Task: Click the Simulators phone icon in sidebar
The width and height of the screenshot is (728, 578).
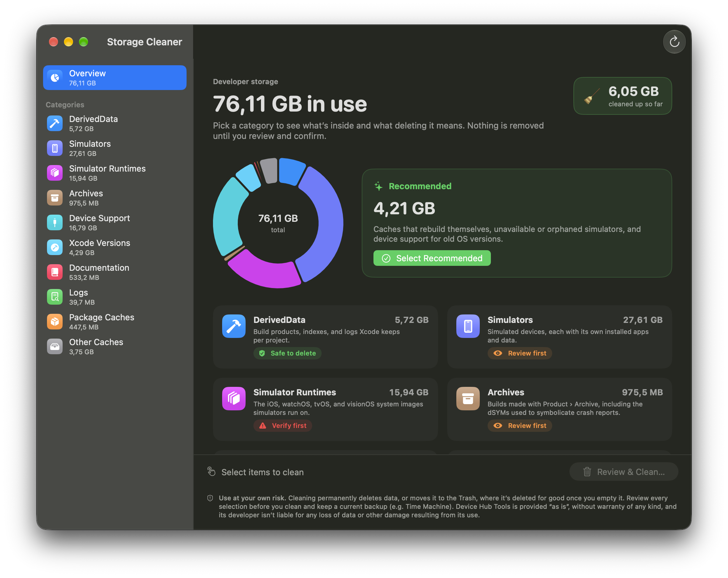Action: coord(55,148)
